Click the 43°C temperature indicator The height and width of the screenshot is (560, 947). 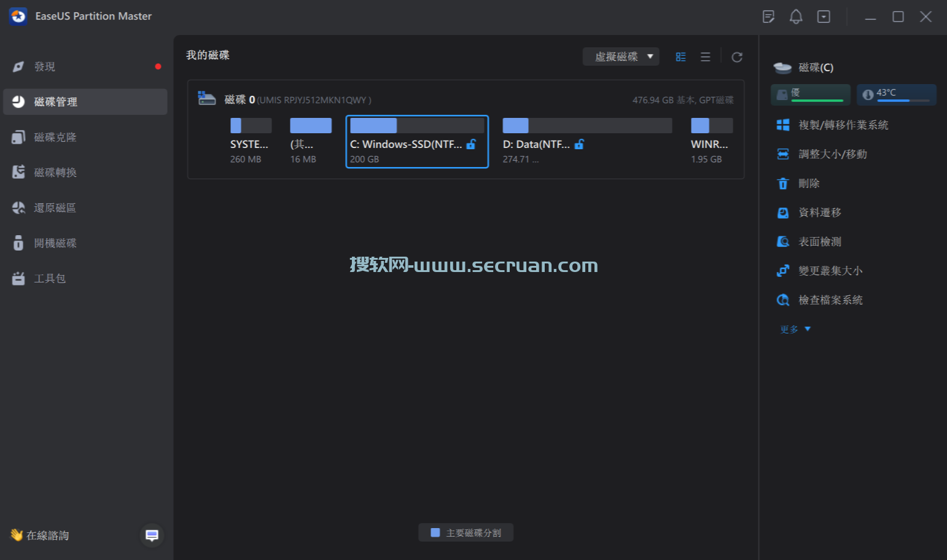tap(896, 95)
